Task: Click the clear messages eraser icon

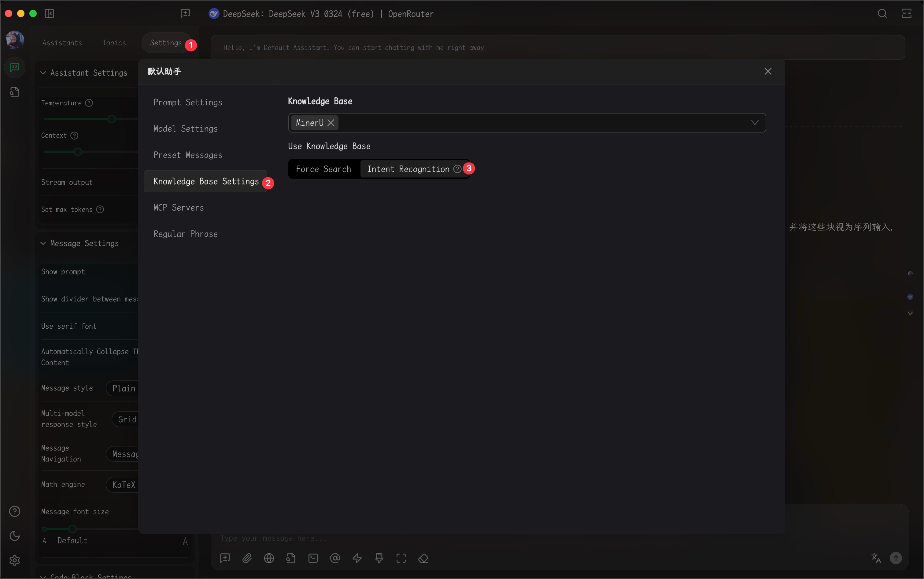Action: (x=423, y=558)
